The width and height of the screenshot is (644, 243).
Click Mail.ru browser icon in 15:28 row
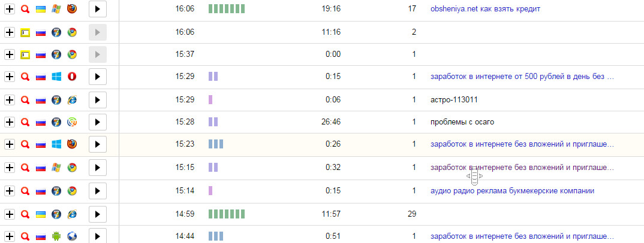(72, 122)
